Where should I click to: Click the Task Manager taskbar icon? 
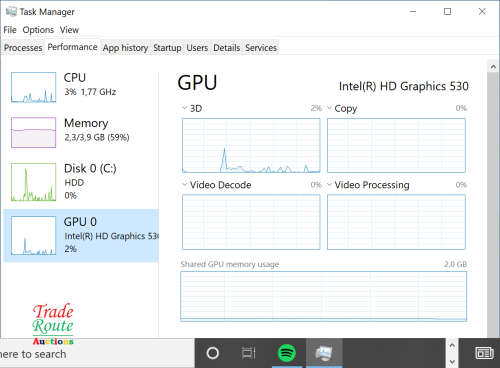point(324,353)
